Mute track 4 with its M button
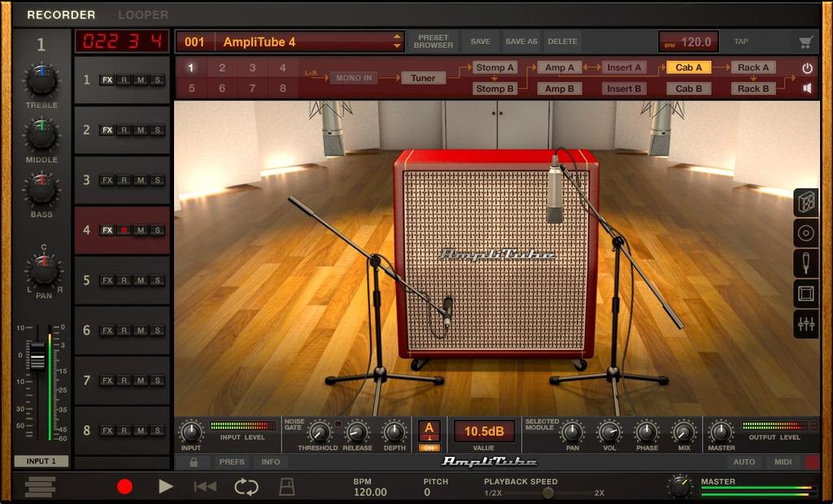 coord(141,230)
